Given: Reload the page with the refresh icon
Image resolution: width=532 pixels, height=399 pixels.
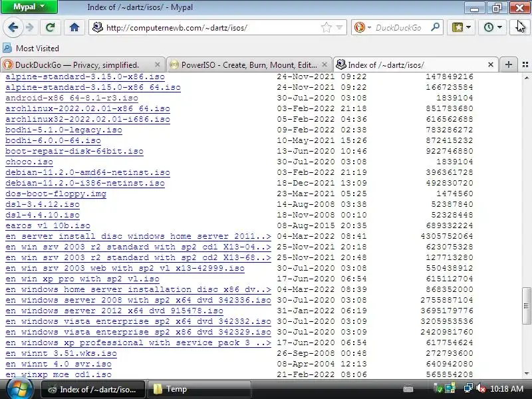Looking at the screenshot, I should click(51, 27).
